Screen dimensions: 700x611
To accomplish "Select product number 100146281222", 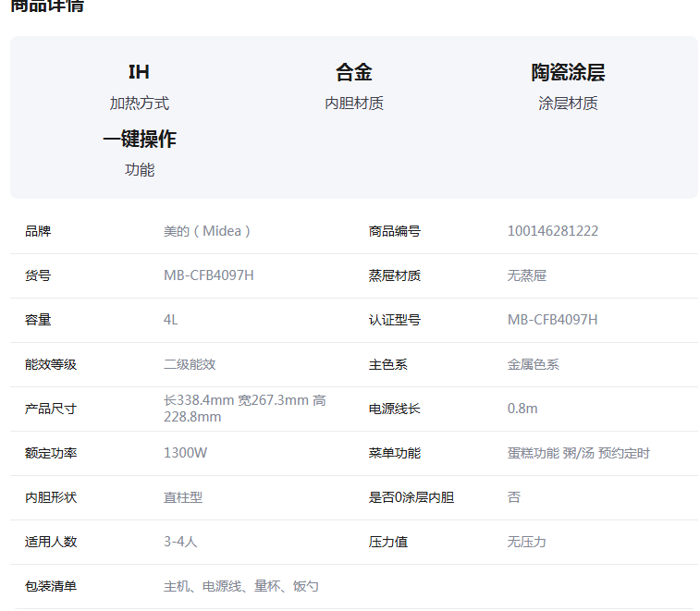I will click(553, 231).
